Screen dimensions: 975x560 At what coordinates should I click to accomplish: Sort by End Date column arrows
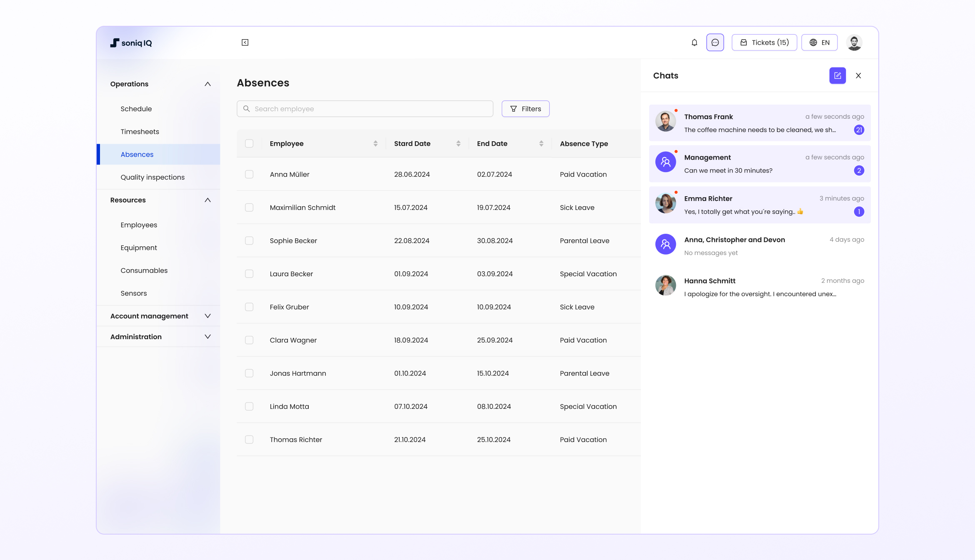[541, 143]
